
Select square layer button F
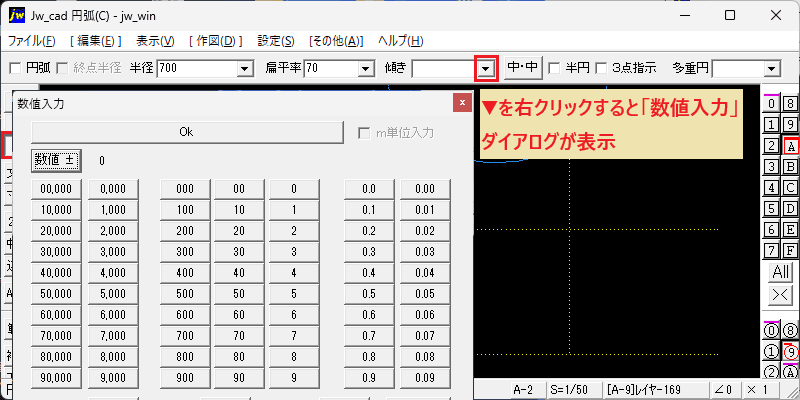point(790,251)
